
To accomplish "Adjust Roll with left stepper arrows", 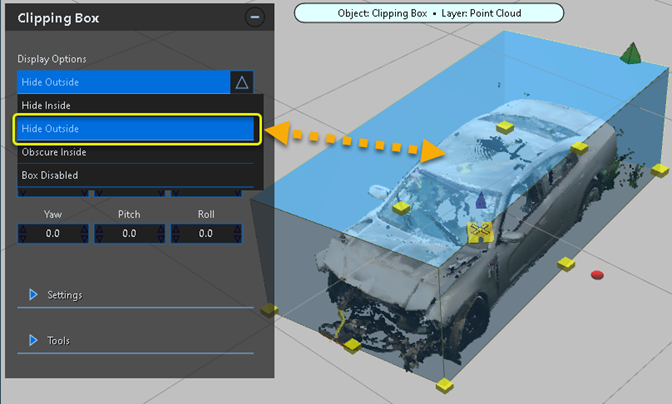I will pos(176,233).
